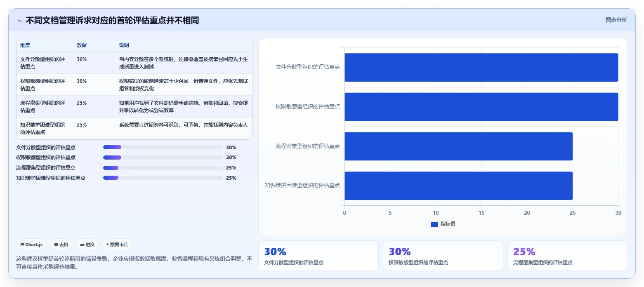The width and height of the screenshot is (644, 287).
Task: Click the 图表分析 label at top right
Action: click(616, 20)
